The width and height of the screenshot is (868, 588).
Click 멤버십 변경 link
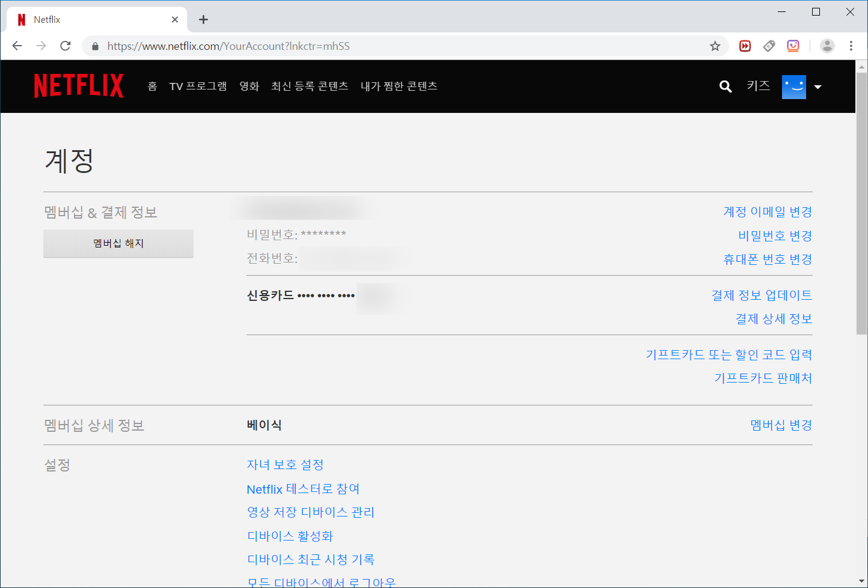click(781, 425)
